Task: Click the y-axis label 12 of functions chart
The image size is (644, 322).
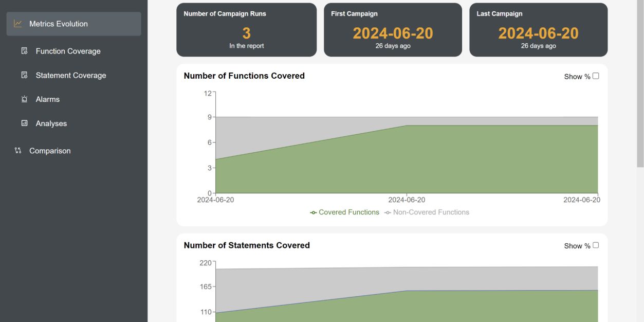Action: coord(208,93)
